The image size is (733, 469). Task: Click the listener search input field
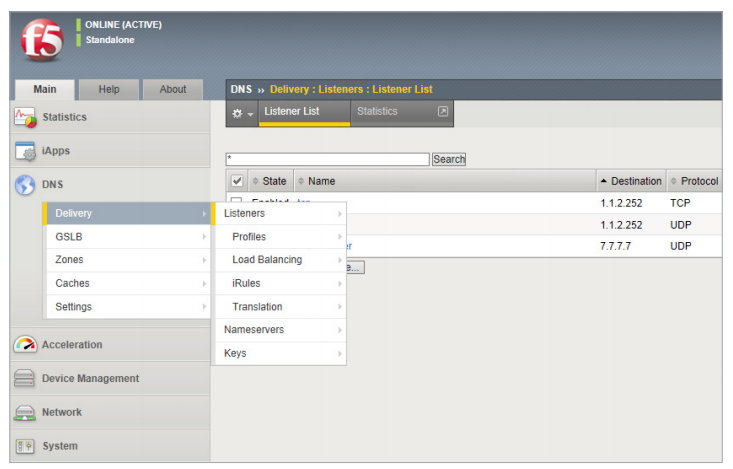[x=327, y=159]
